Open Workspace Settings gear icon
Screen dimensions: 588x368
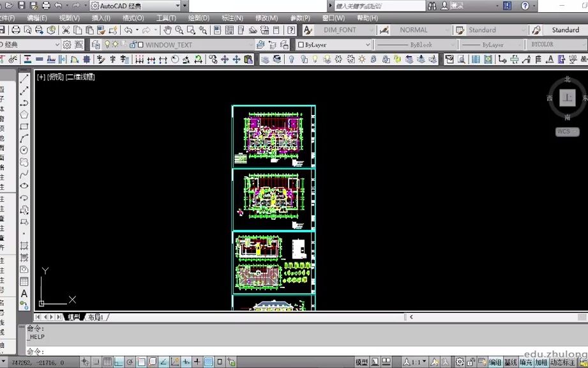(x=67, y=45)
